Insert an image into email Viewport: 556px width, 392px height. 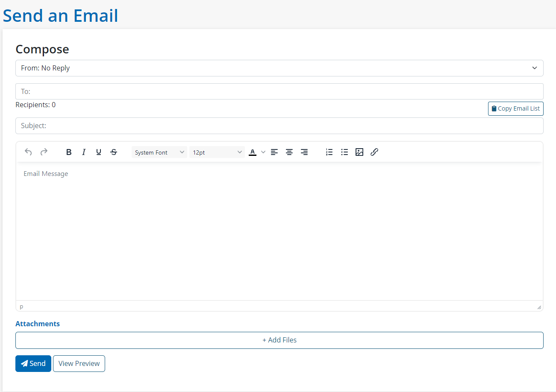point(359,152)
